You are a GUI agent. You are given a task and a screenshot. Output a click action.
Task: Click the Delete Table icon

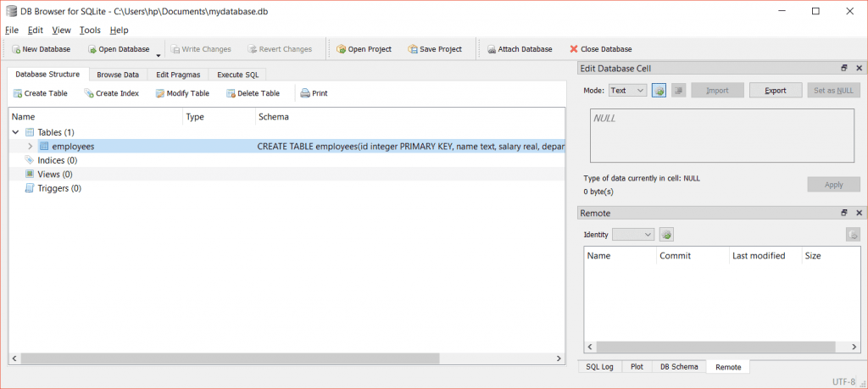231,93
